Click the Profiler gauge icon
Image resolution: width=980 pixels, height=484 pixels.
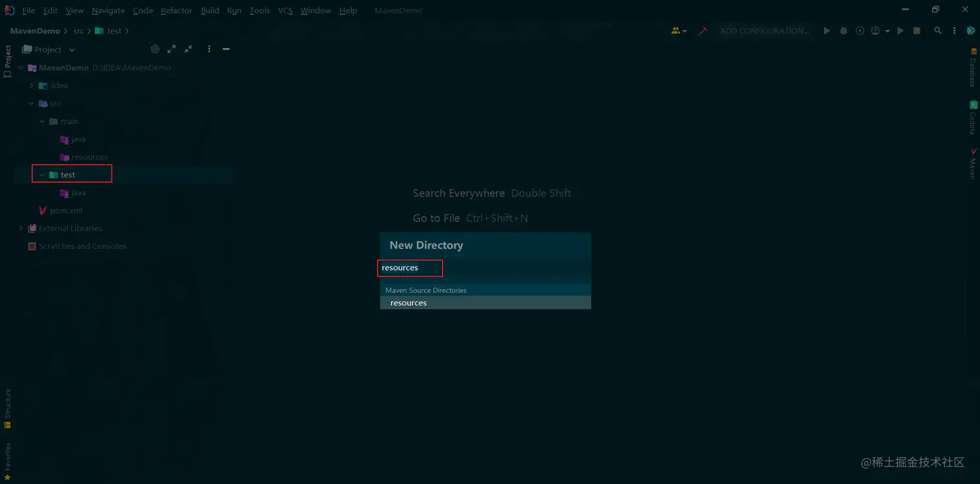tap(876, 30)
